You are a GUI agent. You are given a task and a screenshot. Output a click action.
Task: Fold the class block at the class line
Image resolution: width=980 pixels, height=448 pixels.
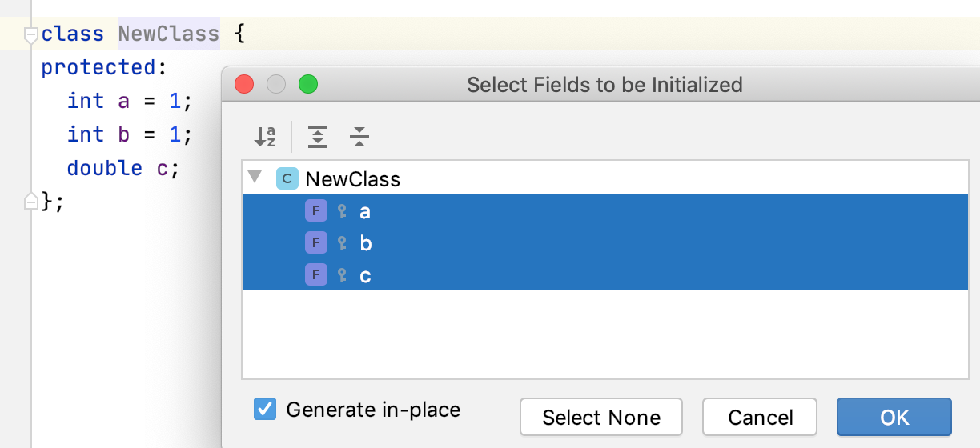31,34
